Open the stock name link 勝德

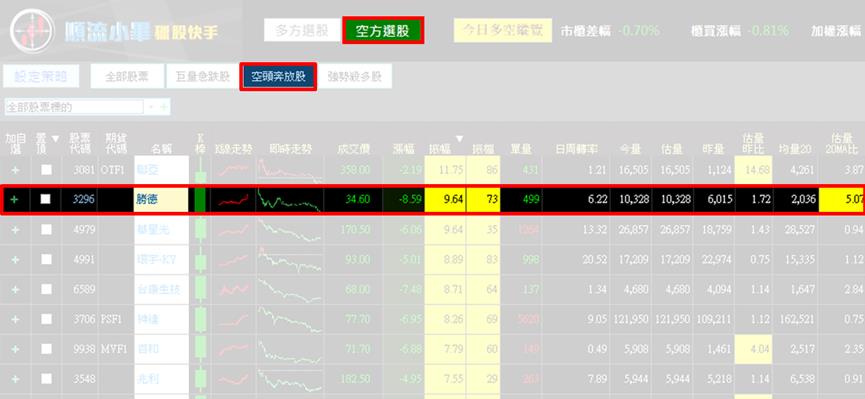coord(146,199)
